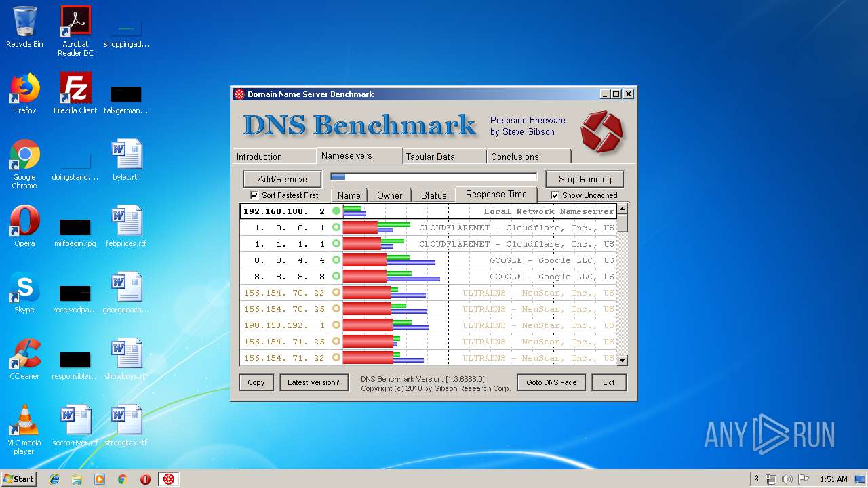Screen dimensions: 868x488
Task: Select the bylet.rtf document icon
Action: [126, 161]
